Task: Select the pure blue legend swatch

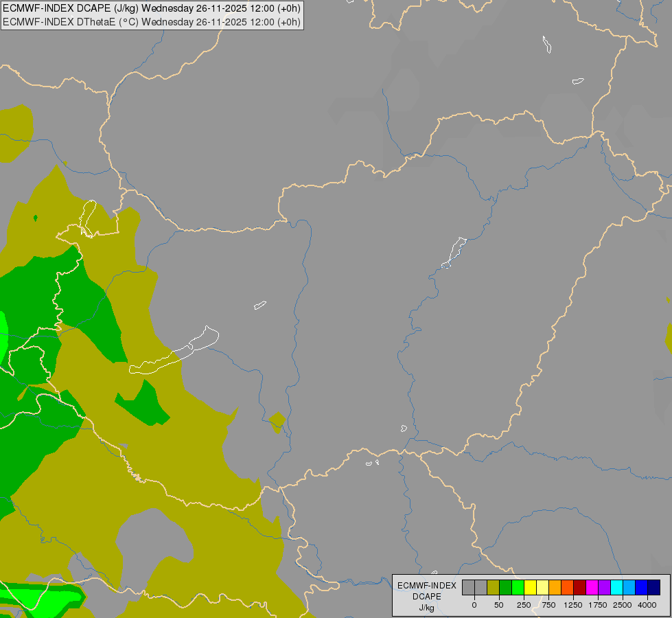Action: (642, 587)
